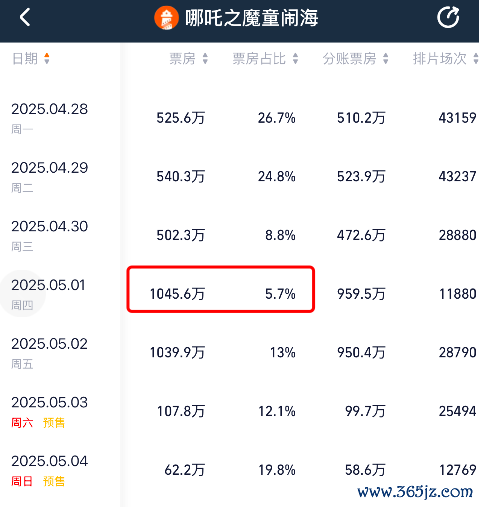Tap the back arrow icon
Screen dimensions: 480x507
pyautogui.click(x=25, y=17)
